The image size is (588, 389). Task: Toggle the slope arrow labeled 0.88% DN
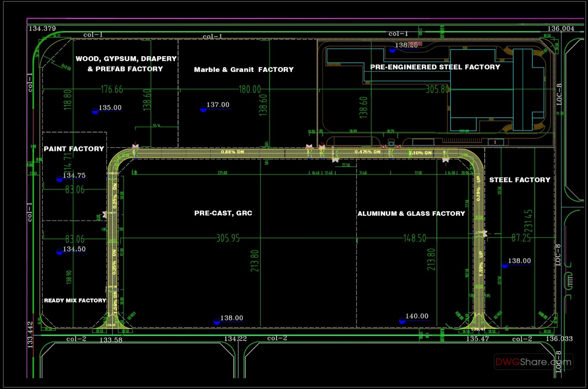(x=233, y=152)
